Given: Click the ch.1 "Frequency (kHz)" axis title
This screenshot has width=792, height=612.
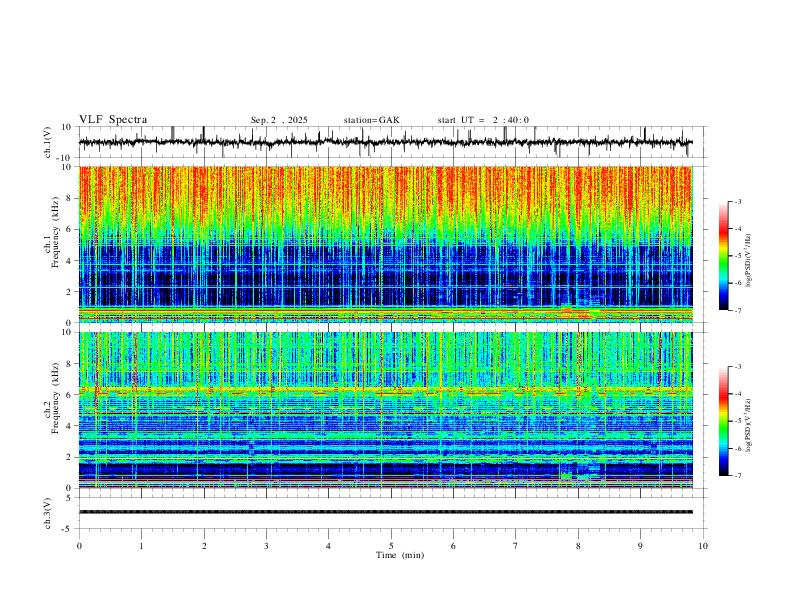Looking at the screenshot, I should (x=56, y=233).
